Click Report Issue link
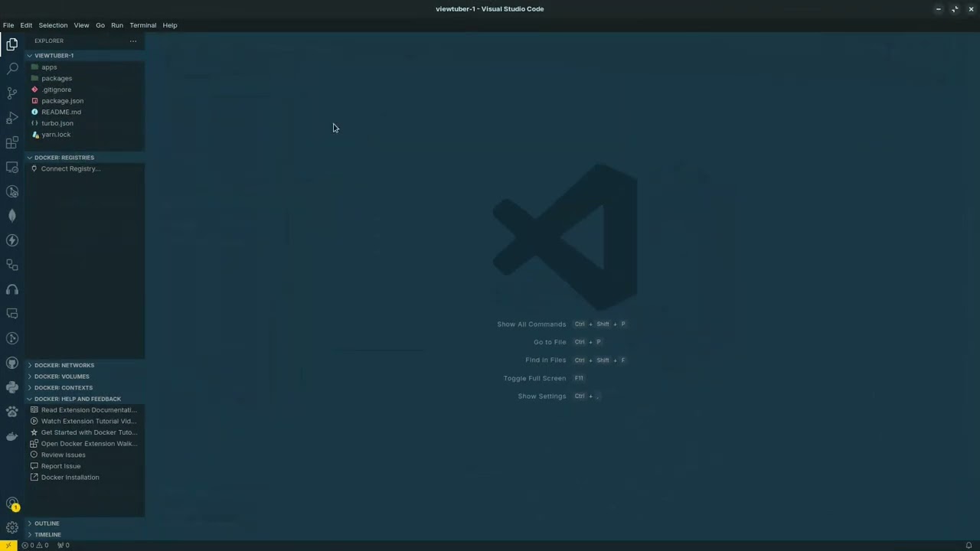Screen dimensions: 980x551 coord(85,466)
